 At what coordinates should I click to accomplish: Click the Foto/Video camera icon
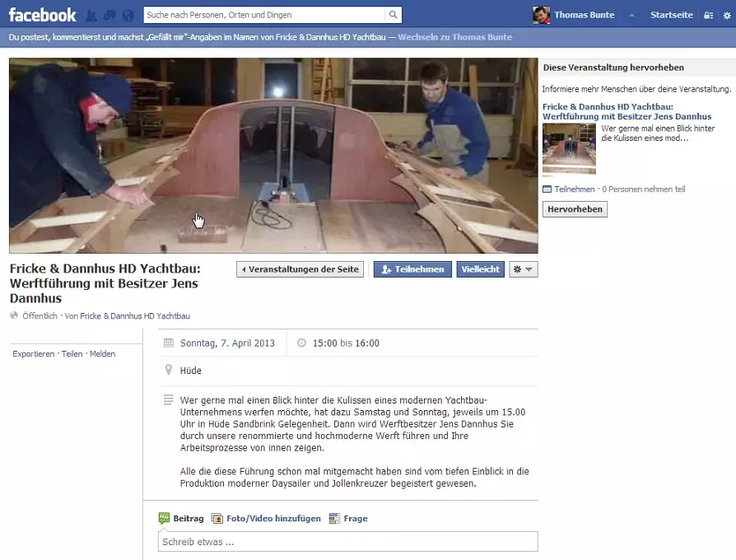[x=217, y=518]
